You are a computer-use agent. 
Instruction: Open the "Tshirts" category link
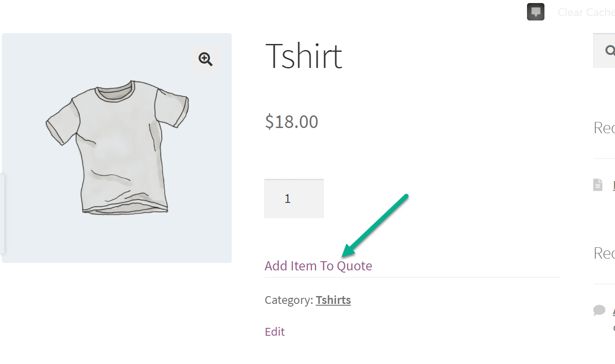[333, 300]
